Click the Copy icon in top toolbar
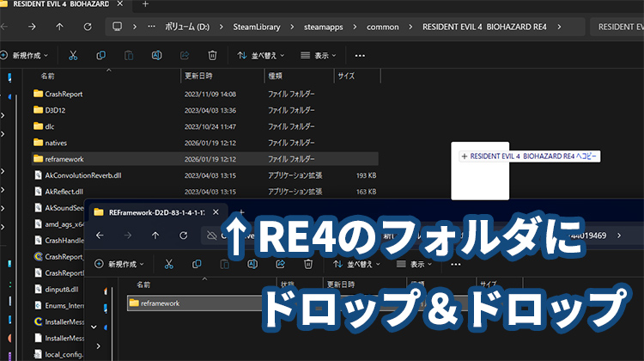Image resolution: width=644 pixels, height=361 pixels. pyautogui.click(x=101, y=55)
